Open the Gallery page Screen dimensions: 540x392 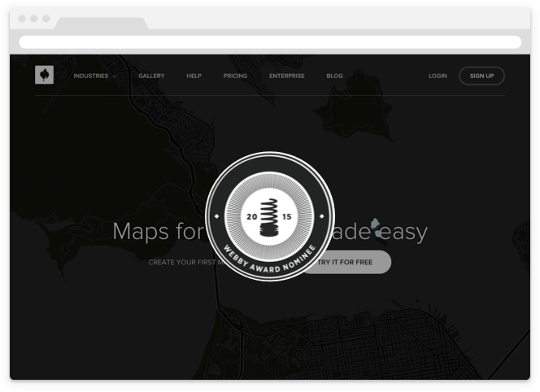pyautogui.click(x=151, y=76)
